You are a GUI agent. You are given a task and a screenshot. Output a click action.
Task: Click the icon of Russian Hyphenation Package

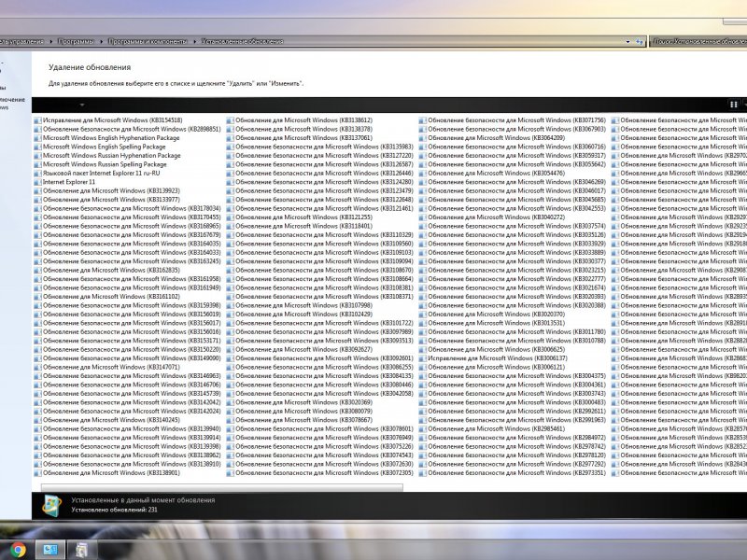pyautogui.click(x=37, y=156)
